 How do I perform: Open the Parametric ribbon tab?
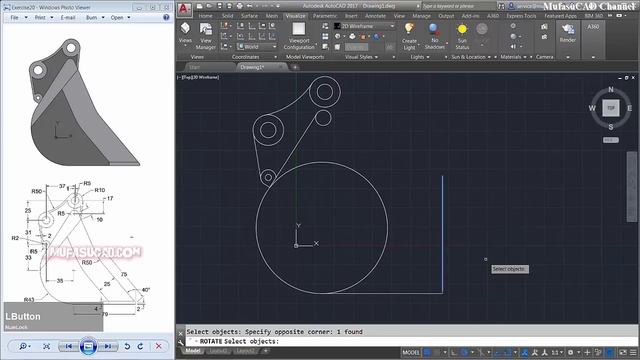(x=325, y=16)
